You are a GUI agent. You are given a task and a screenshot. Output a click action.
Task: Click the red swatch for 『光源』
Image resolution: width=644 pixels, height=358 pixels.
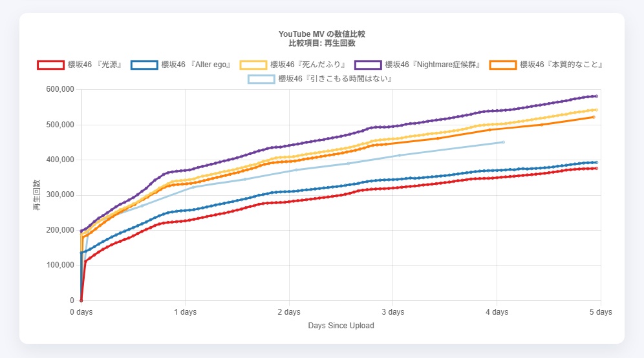(x=50, y=65)
